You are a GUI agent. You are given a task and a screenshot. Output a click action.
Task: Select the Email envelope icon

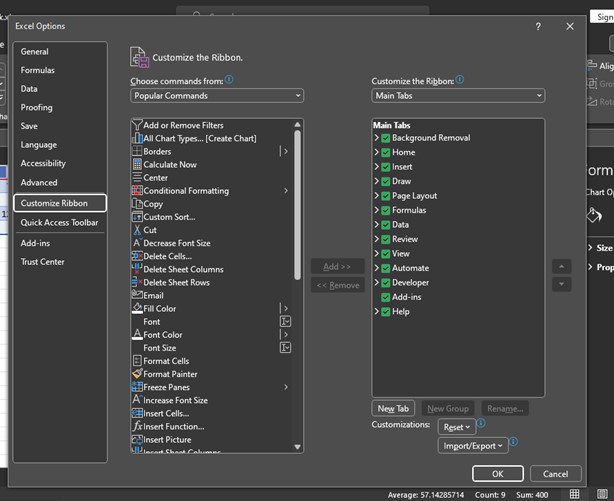137,296
